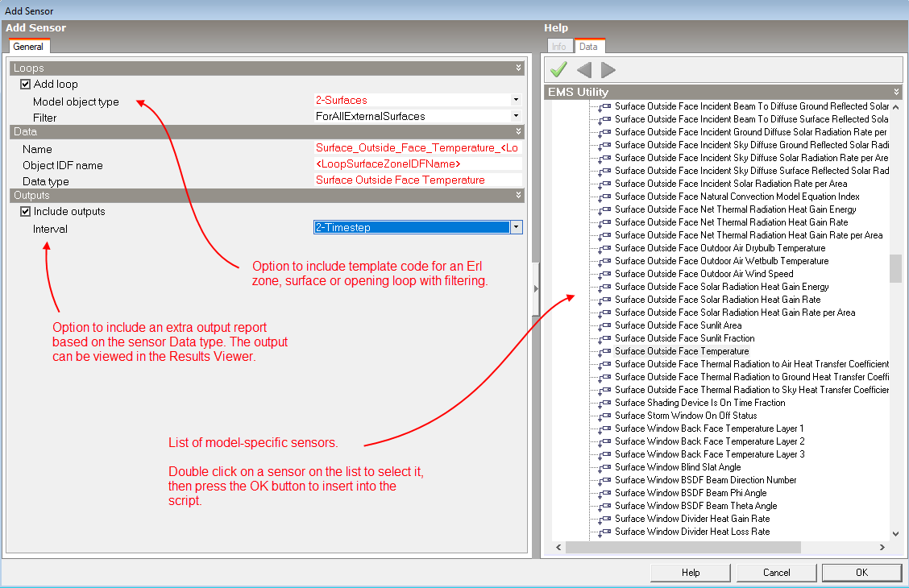Expand the Interval dropdown list

[x=516, y=228]
